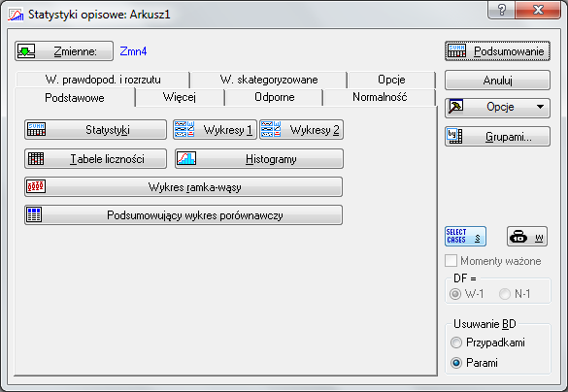Open Wykresy 2 graphs
This screenshot has height=392, width=568.
coord(301,130)
